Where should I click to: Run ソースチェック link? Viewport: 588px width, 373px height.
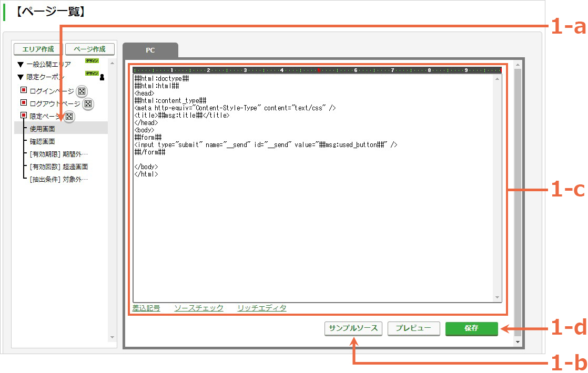199,308
